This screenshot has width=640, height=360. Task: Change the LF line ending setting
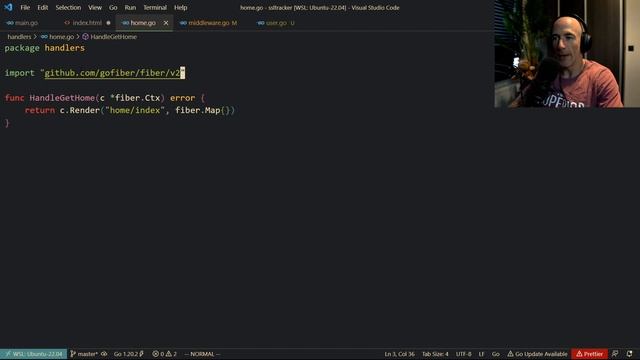[x=481, y=354]
